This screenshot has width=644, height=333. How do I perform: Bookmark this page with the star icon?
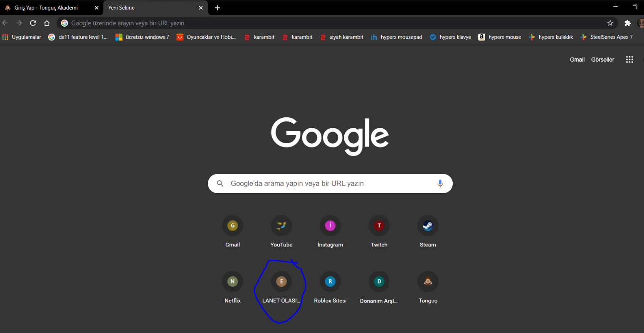point(610,23)
